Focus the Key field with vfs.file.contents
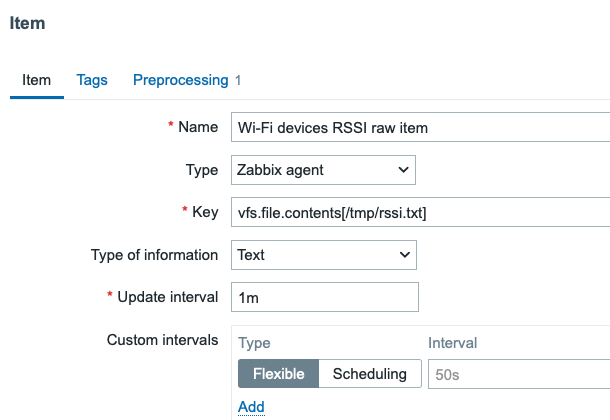 (x=420, y=213)
